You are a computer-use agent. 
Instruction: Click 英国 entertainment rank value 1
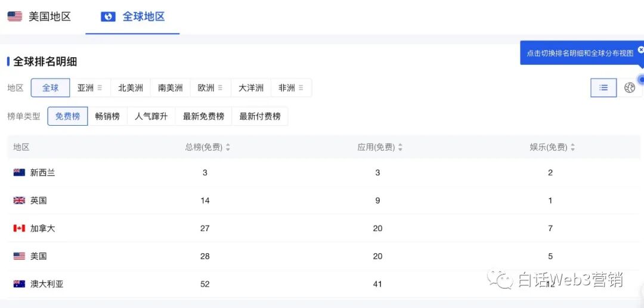pyautogui.click(x=550, y=201)
